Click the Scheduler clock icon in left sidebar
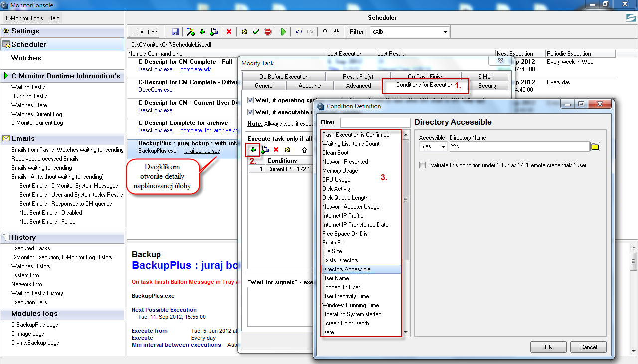Screen dimensions: 638x364 (6, 44)
